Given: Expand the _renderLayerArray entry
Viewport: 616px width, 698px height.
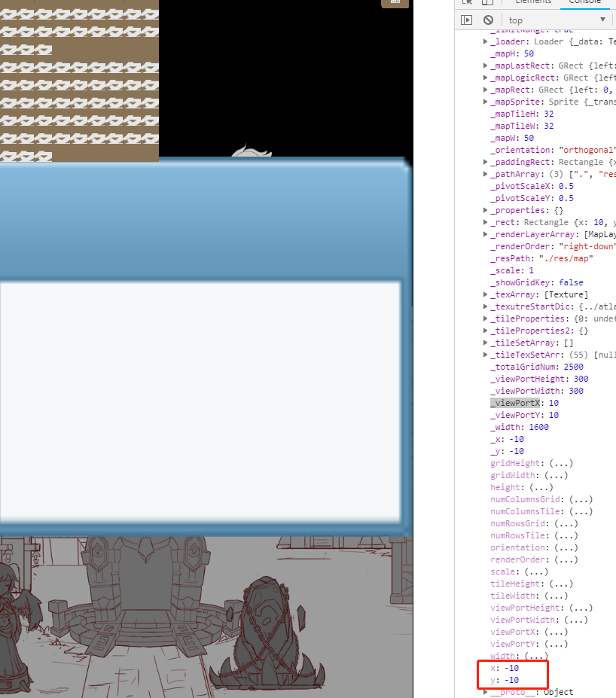Looking at the screenshot, I should tap(485, 234).
